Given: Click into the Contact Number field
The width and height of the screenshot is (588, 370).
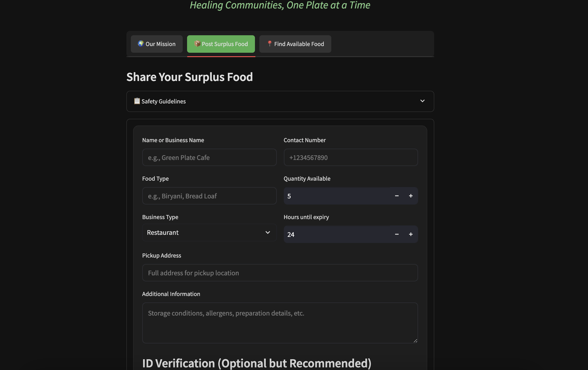Looking at the screenshot, I should pyautogui.click(x=351, y=158).
